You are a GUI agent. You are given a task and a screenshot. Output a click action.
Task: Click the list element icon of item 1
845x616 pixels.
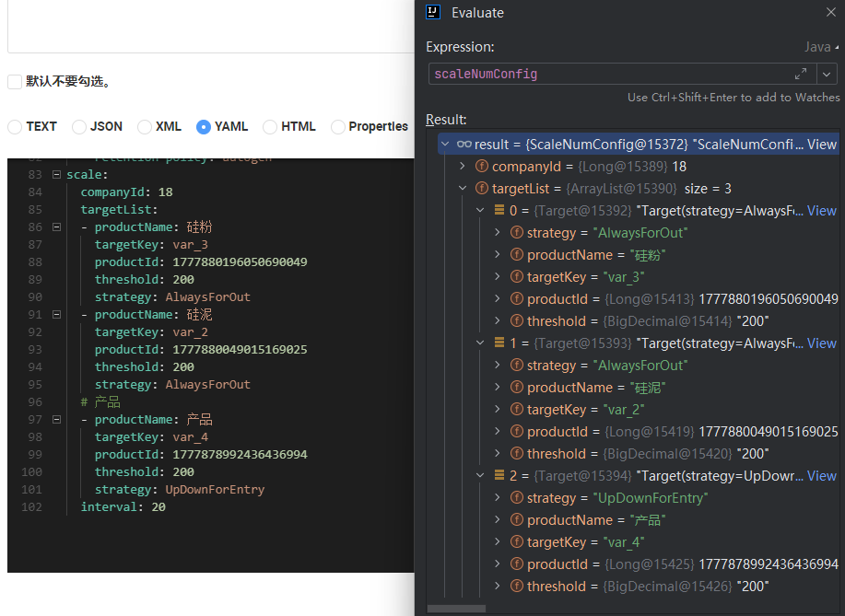point(499,343)
